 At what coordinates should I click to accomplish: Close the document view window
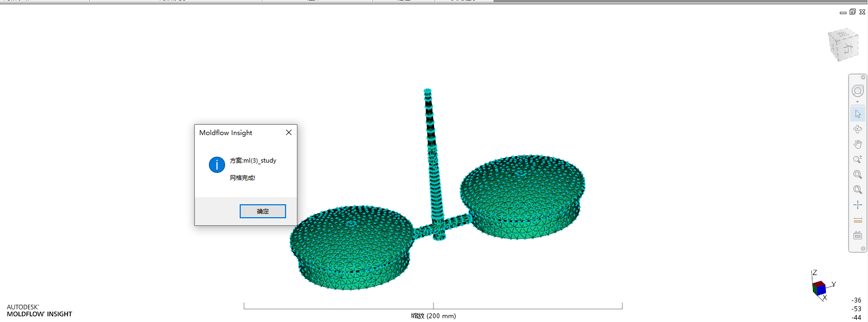click(x=862, y=12)
